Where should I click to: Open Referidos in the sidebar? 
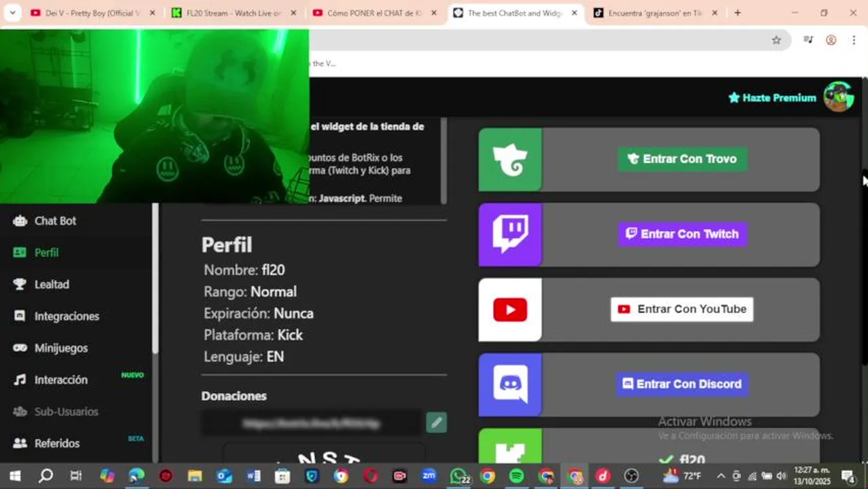click(x=57, y=443)
